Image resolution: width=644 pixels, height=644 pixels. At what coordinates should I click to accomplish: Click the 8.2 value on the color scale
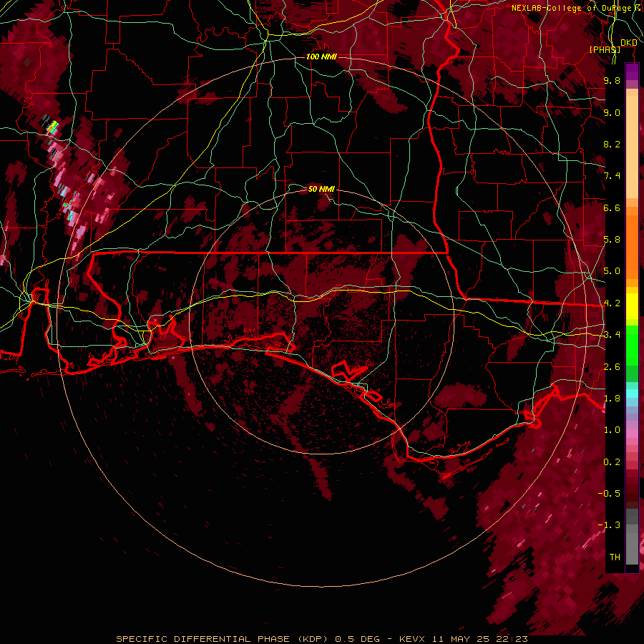click(x=612, y=144)
